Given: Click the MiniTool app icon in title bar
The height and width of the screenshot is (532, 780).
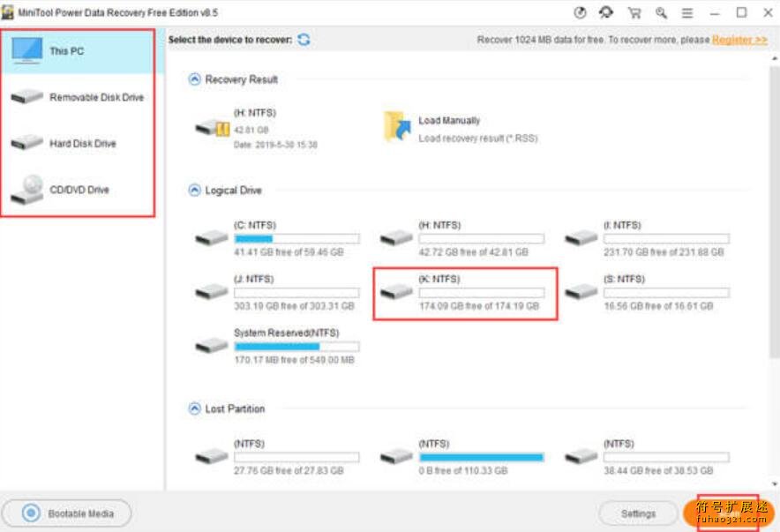Looking at the screenshot, I should 7,12.
